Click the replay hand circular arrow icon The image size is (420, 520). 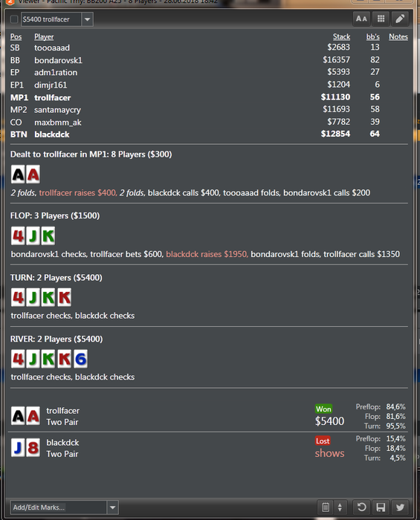point(361,507)
